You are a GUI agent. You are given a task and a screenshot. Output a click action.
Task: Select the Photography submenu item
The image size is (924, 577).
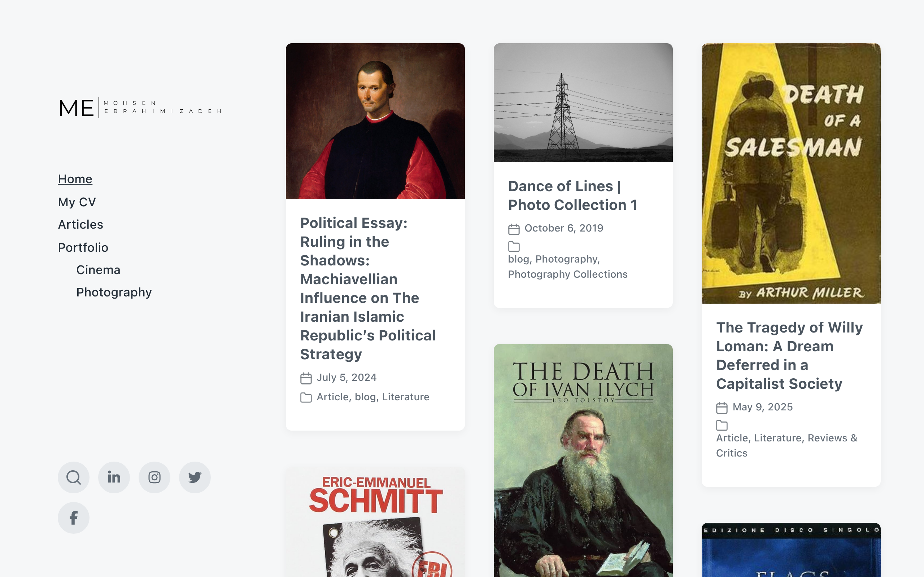[114, 292]
